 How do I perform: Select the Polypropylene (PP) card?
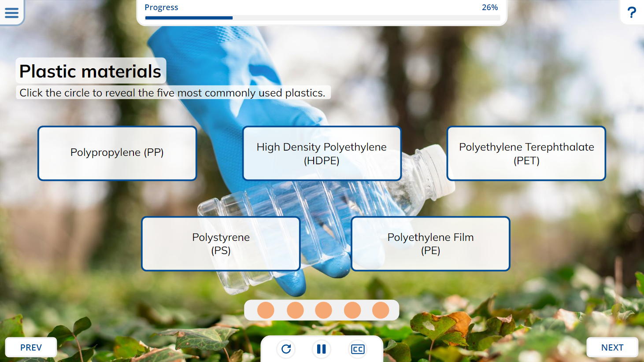point(117,153)
